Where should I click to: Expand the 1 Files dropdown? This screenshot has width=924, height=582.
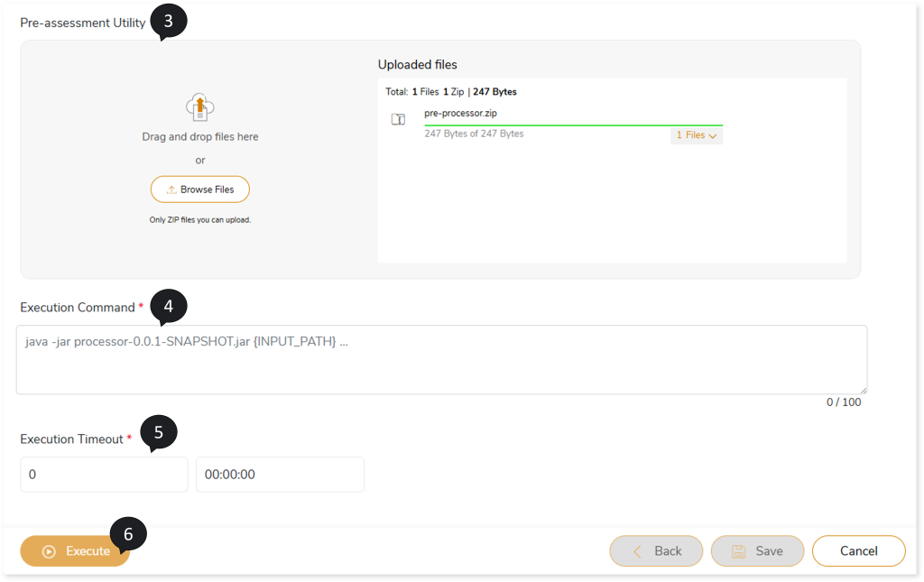pos(697,135)
